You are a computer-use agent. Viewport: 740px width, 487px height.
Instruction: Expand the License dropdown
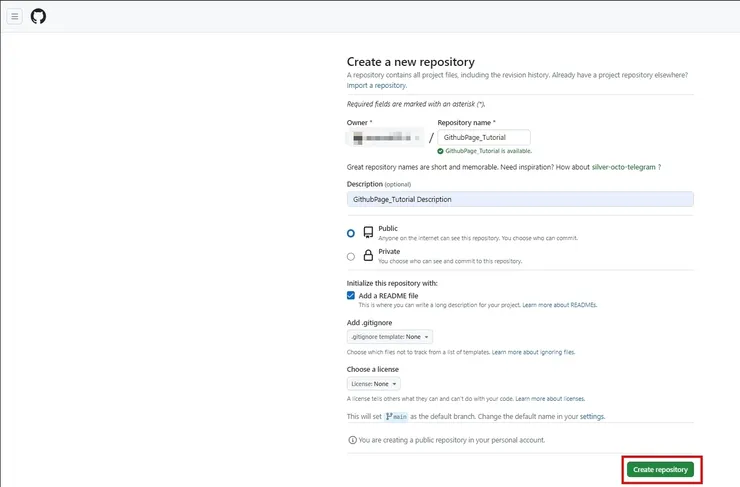click(x=373, y=383)
